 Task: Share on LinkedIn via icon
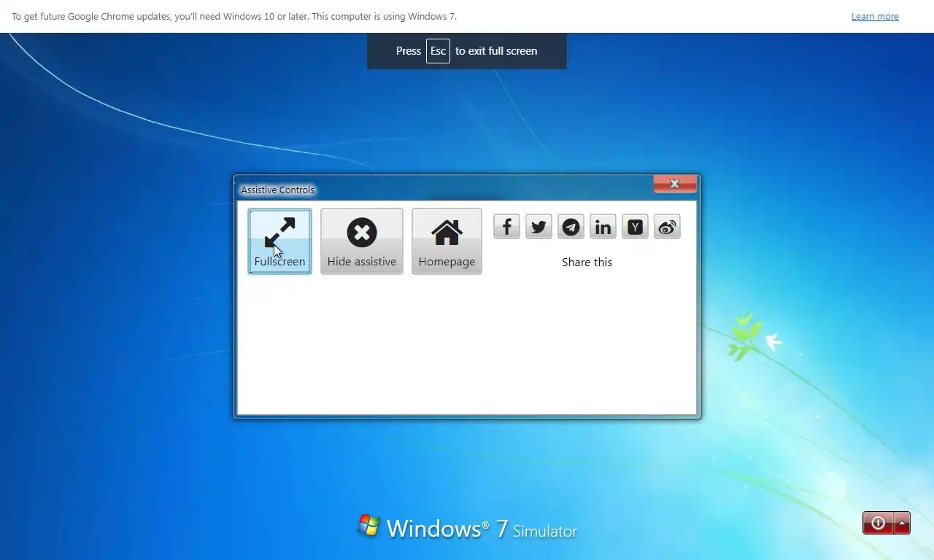point(603,227)
